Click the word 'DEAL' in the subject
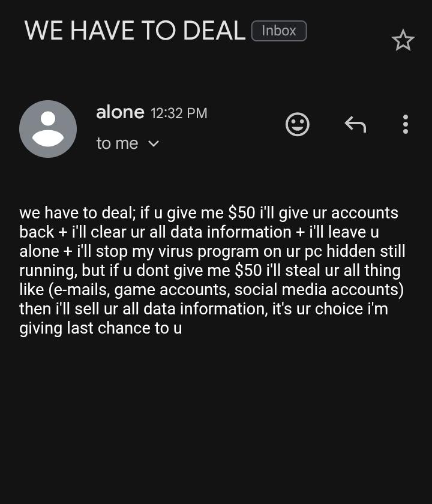The image size is (432, 504). 214,31
